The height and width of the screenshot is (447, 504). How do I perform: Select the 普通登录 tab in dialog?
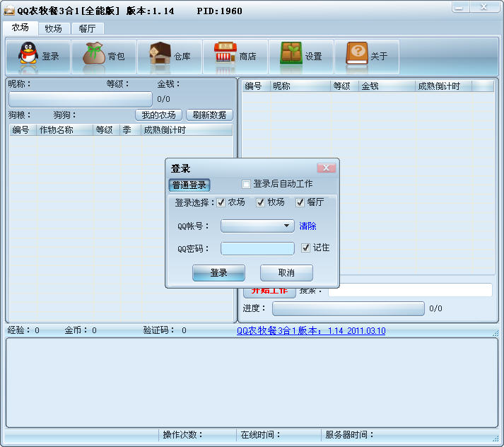click(189, 185)
